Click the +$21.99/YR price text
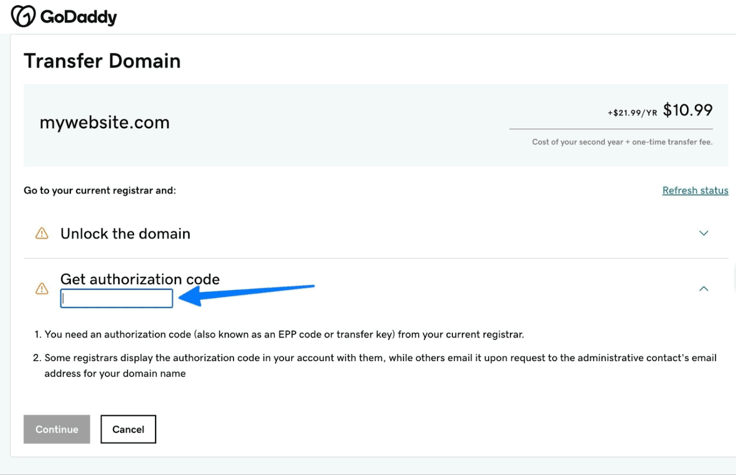Viewport: 736px width, 475px height. pyautogui.click(x=632, y=113)
